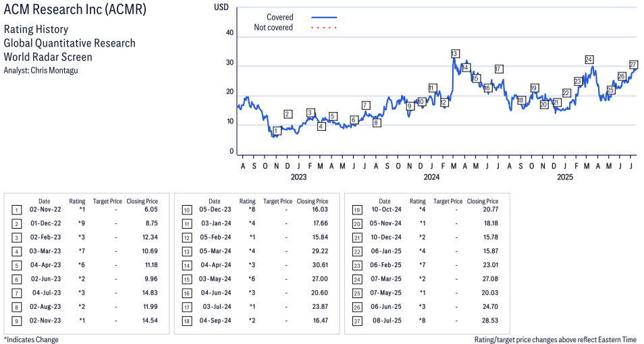The width and height of the screenshot is (644, 344).
Task: Select chart marker 2 on price line
Action: click(288, 114)
